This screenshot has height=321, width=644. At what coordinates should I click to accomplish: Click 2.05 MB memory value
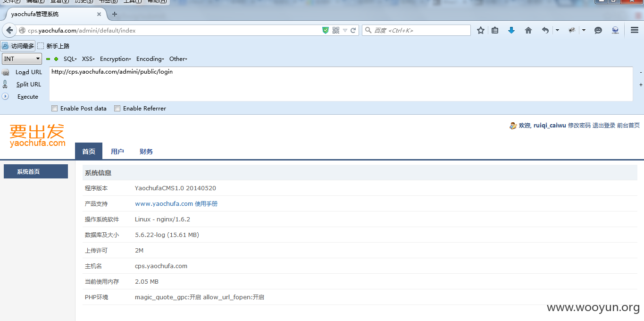[x=147, y=282]
